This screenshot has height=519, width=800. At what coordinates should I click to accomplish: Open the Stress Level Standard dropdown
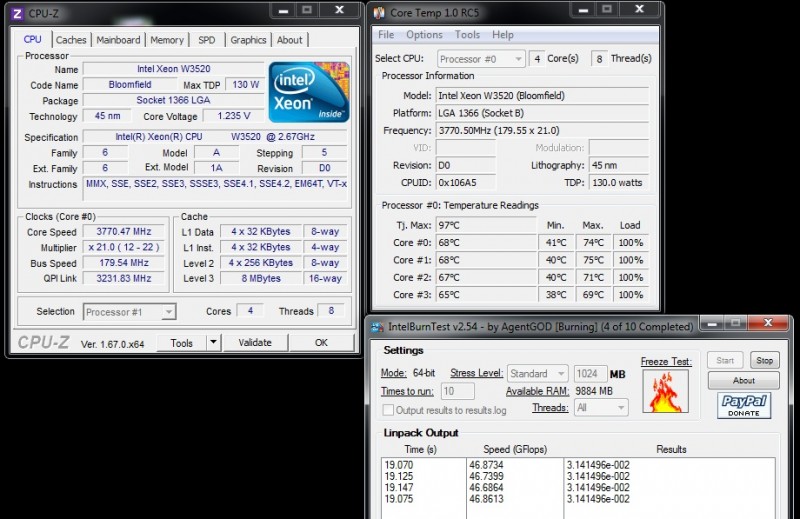click(x=538, y=373)
